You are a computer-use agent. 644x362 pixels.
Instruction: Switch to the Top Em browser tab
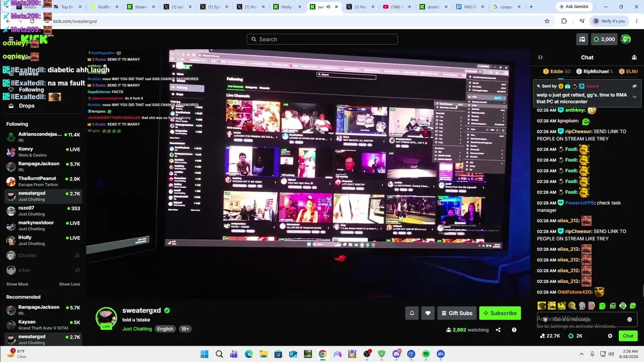pyautogui.click(x=68, y=7)
